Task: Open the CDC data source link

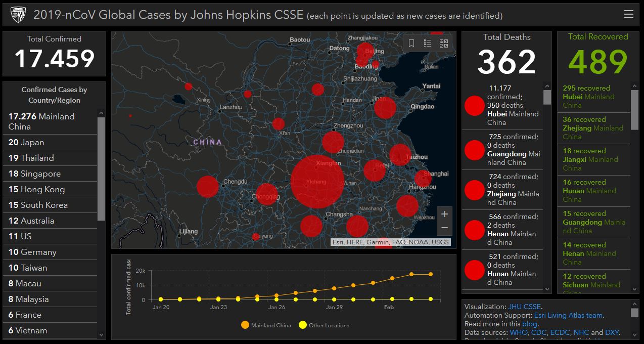Action: 539,332
